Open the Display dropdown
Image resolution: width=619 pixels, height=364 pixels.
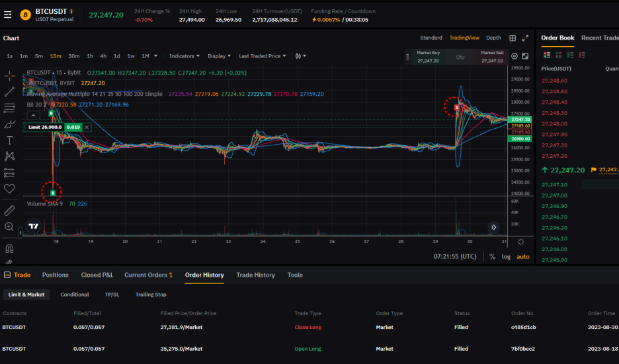219,56
